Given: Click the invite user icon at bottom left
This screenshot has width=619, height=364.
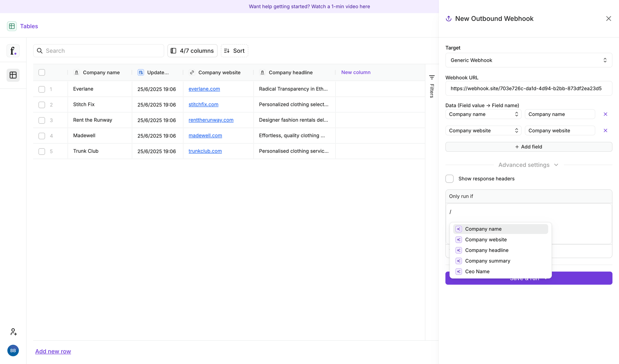Looking at the screenshot, I should coord(13,332).
